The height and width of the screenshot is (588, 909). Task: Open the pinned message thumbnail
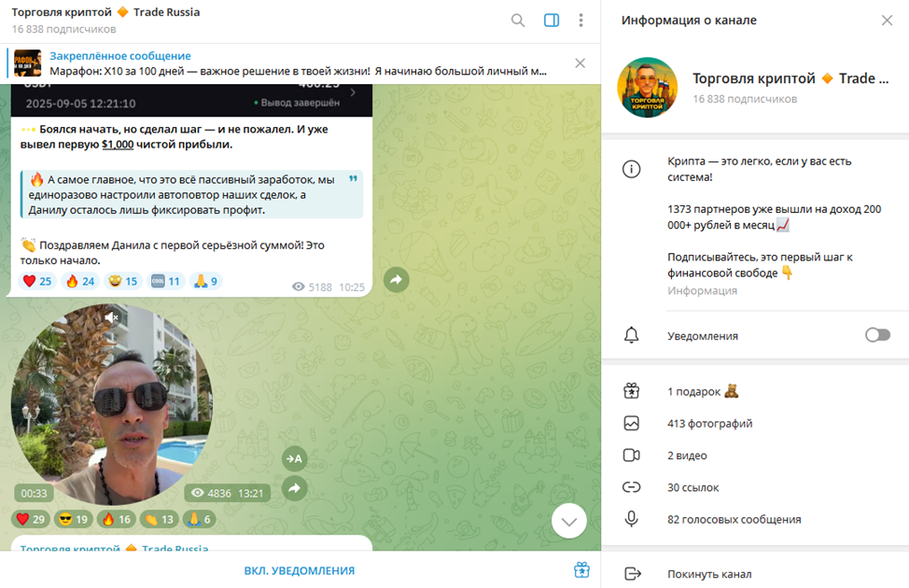(x=27, y=63)
